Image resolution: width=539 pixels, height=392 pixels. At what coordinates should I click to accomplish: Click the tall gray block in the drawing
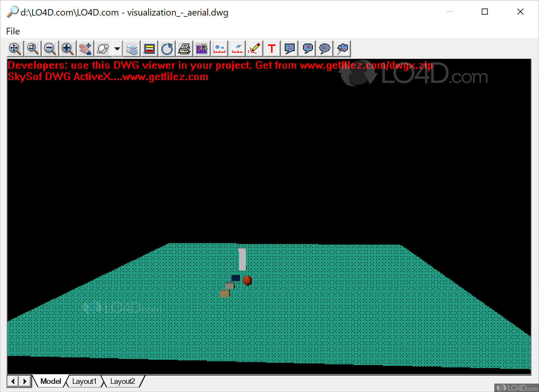click(x=242, y=259)
